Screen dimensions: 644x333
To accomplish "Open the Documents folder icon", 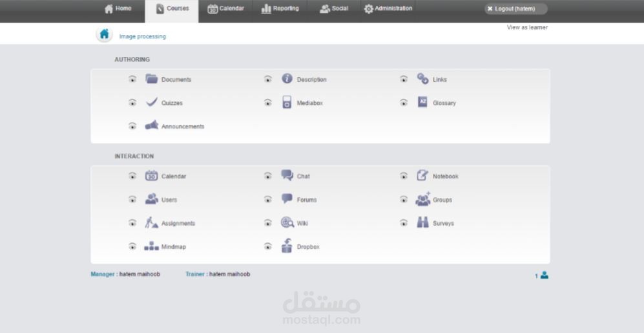I will click(152, 79).
